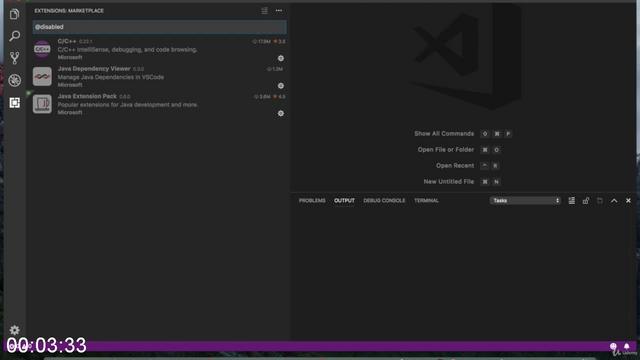Switch to the Problems tab
The width and height of the screenshot is (640, 360).
(x=312, y=200)
